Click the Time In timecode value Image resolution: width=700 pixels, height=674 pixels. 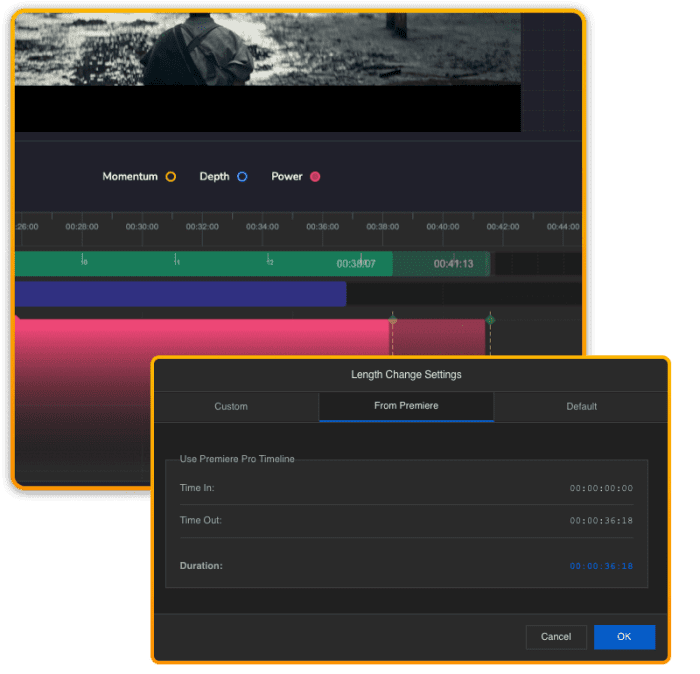[x=601, y=489]
